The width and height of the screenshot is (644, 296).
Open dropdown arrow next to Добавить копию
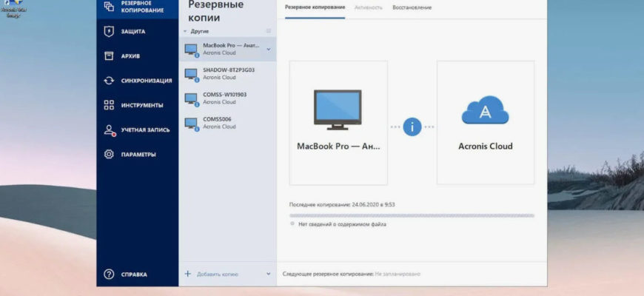268,274
